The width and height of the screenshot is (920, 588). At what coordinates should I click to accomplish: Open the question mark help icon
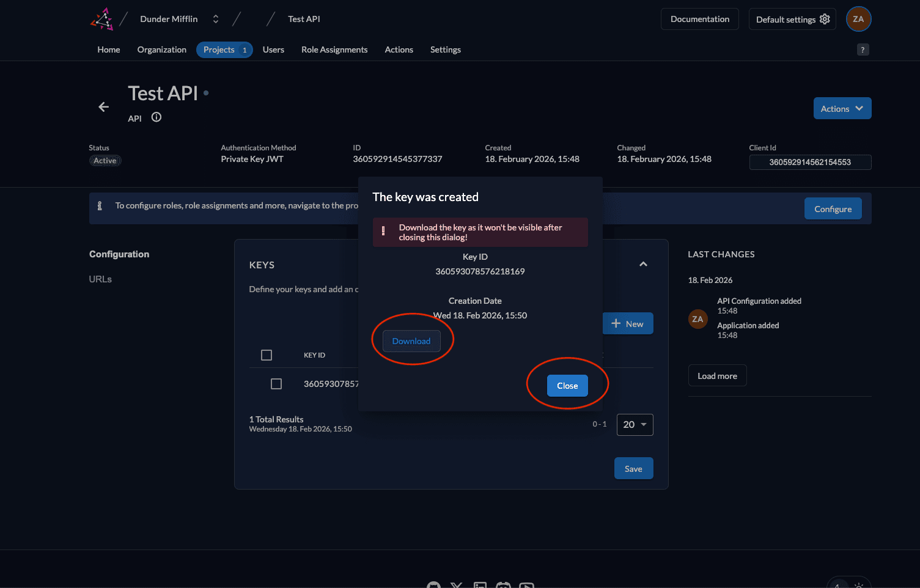(863, 50)
